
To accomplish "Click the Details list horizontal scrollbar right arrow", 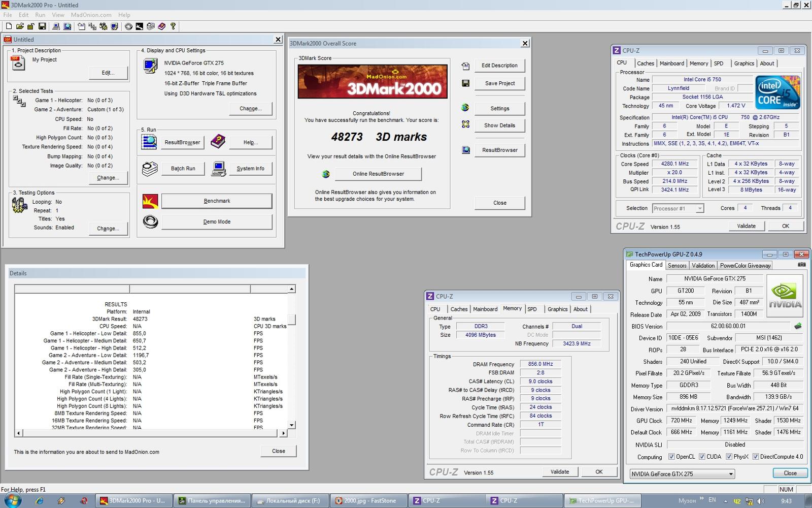I will pos(283,433).
